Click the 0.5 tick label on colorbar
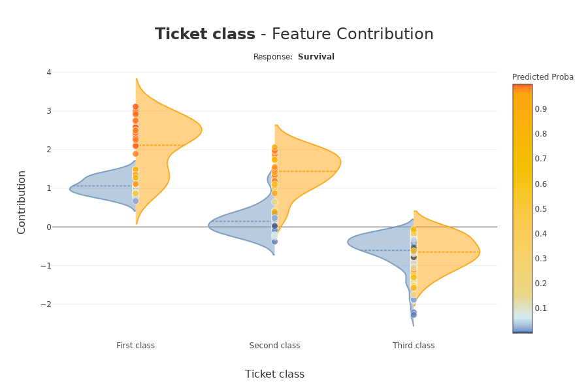The width and height of the screenshot is (588, 392). pyautogui.click(x=541, y=209)
